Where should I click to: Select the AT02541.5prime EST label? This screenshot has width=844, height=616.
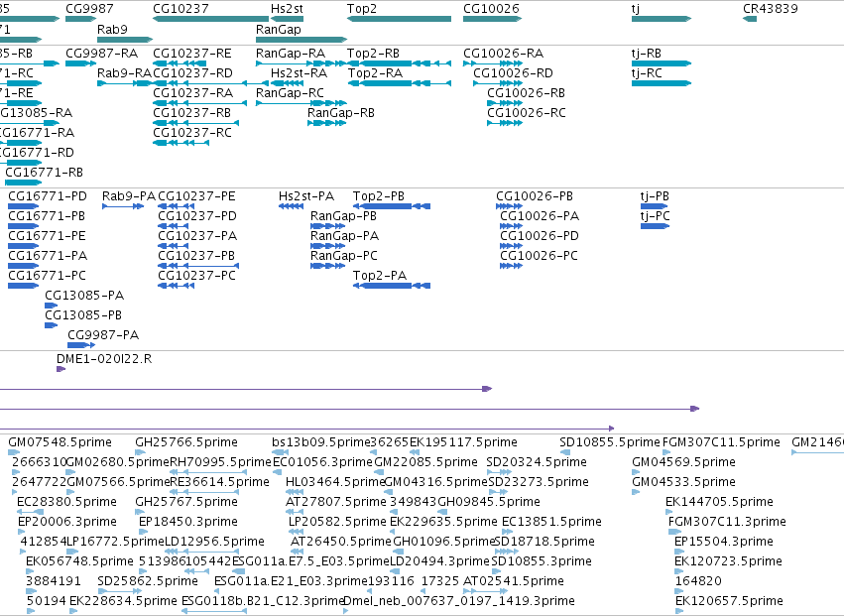514,582
